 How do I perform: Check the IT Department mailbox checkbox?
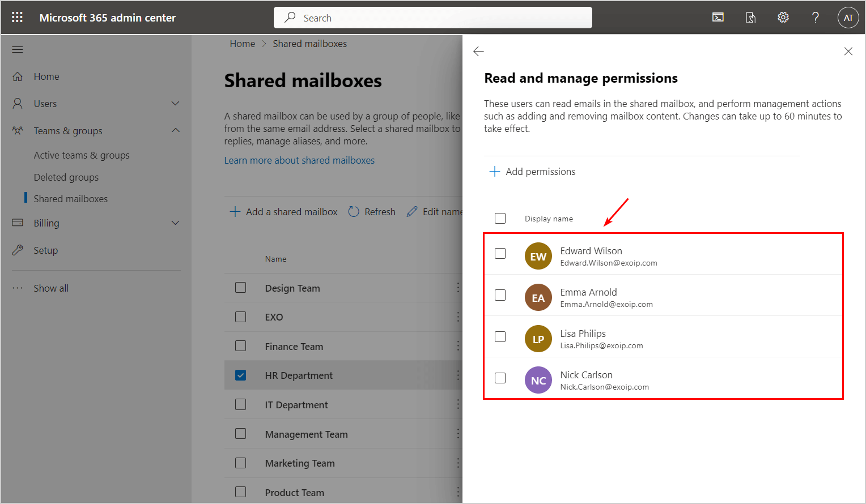point(241,404)
